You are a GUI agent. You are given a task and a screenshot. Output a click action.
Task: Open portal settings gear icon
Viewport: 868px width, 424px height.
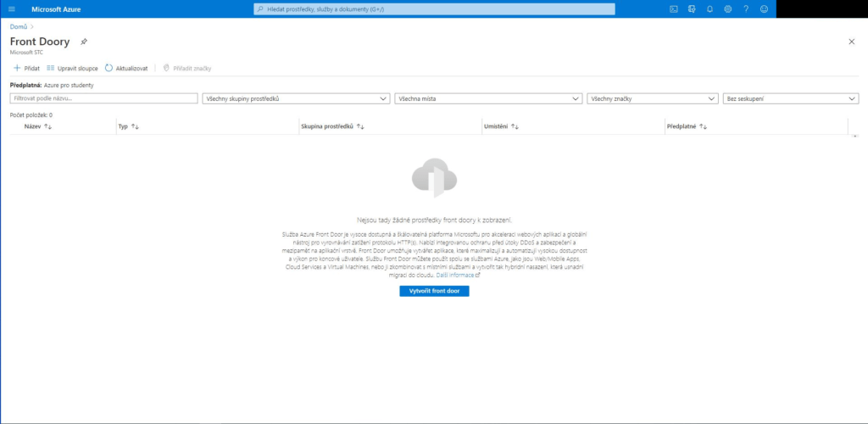(x=727, y=8)
